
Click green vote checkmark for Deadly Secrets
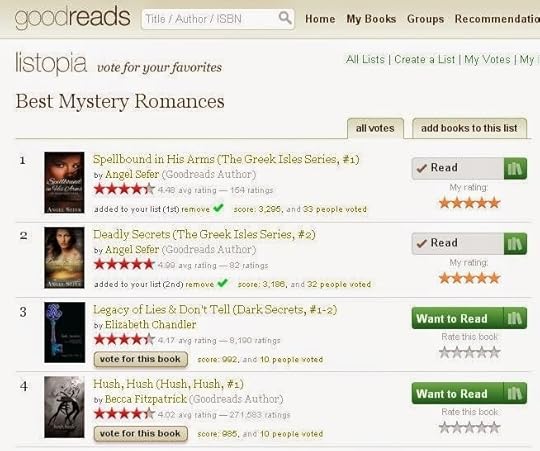click(222, 283)
